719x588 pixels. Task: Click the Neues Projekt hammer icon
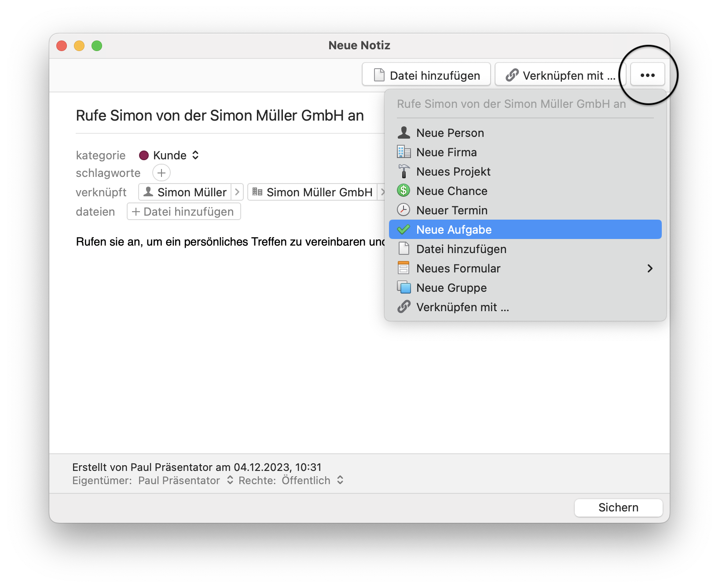[404, 171]
